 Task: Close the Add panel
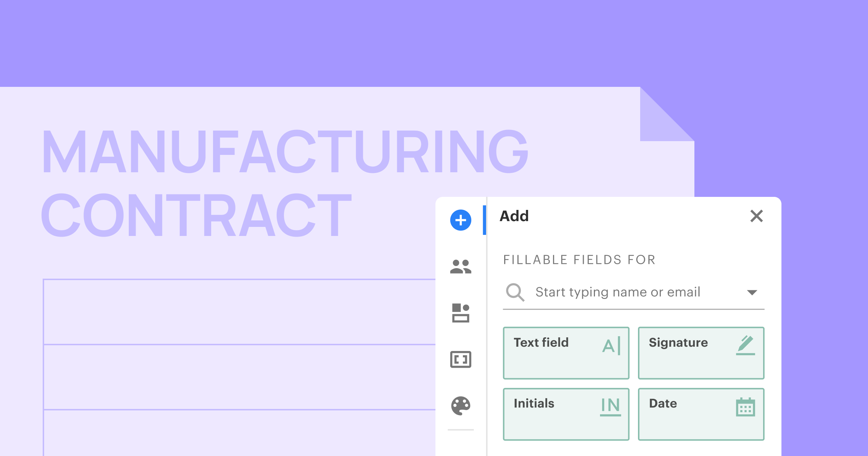coord(756,216)
